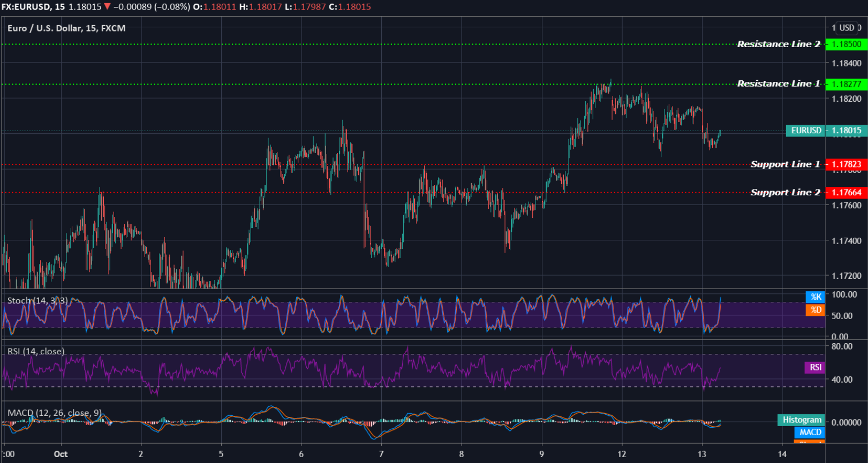Click the 1.18015 current price tag

coord(847,131)
